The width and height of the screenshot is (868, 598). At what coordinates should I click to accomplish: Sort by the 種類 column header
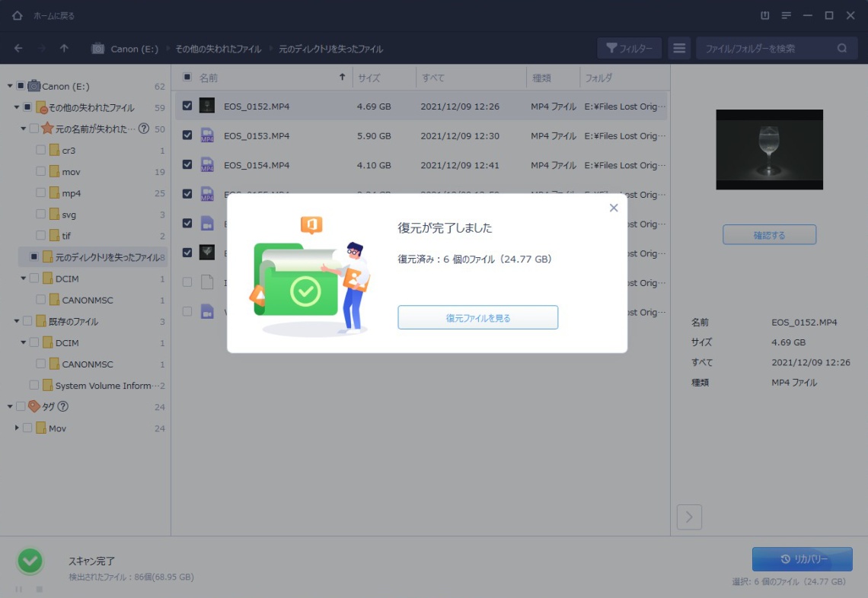pos(541,78)
